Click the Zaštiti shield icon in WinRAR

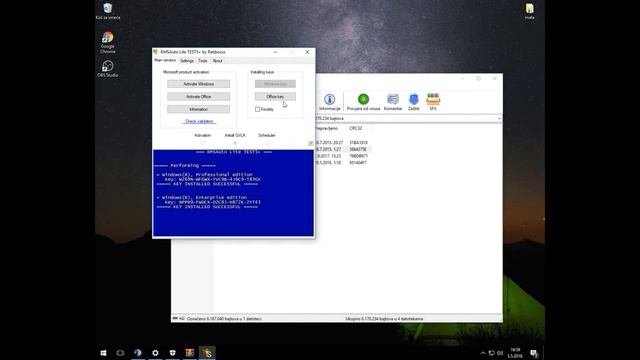(413, 102)
